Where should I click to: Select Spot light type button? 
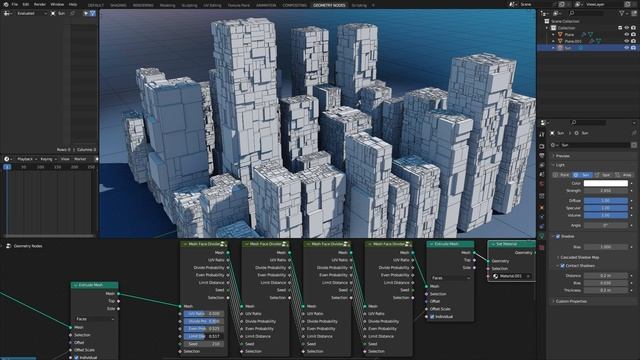(x=603, y=175)
